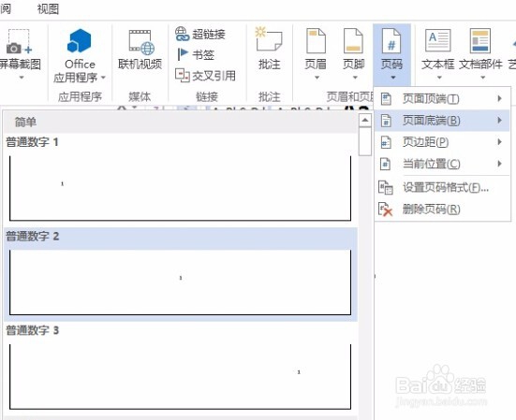Click the gallery scroll-up arrow

[365, 120]
